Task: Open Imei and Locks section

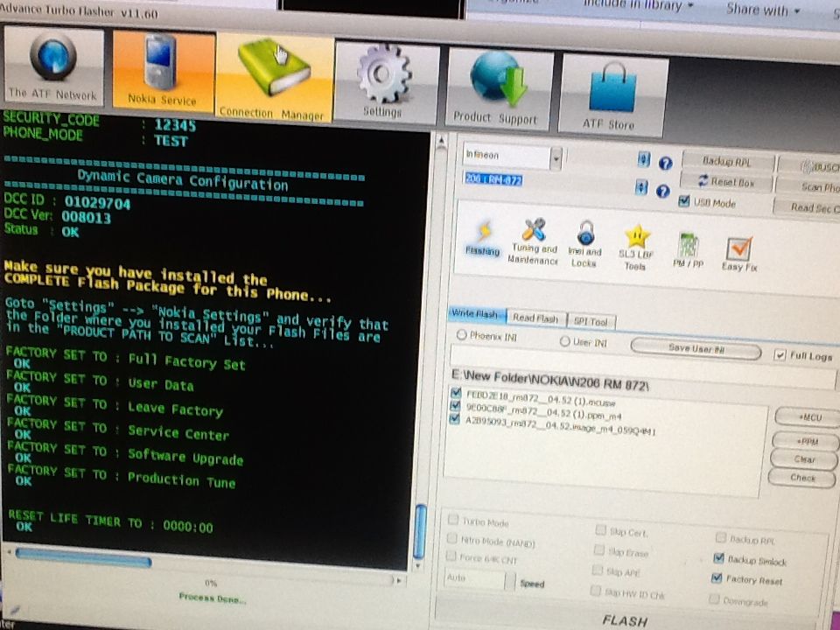Action: [584, 241]
